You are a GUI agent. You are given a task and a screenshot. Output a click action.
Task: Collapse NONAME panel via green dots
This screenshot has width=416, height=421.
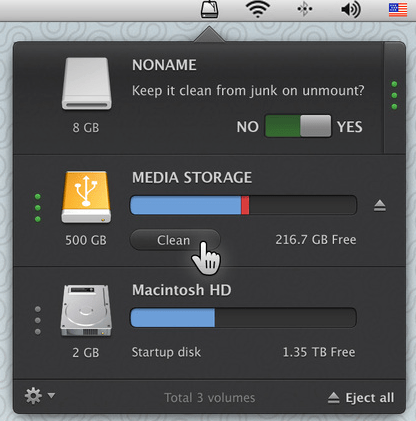(x=394, y=95)
